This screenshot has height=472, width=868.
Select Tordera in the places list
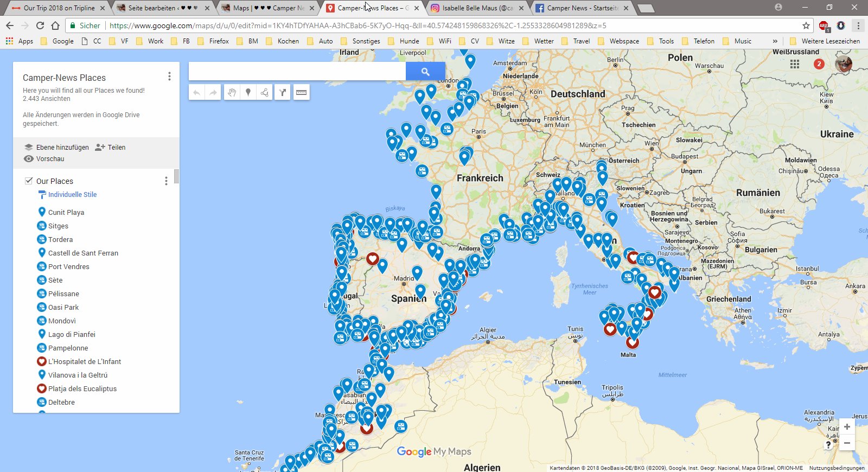point(60,239)
